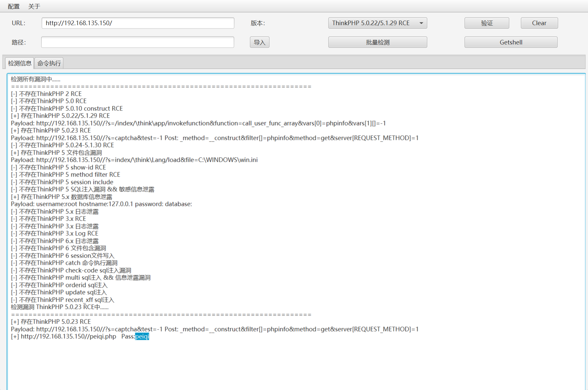The image size is (588, 390).
Task: Click the 验证 button
Action: (x=487, y=23)
